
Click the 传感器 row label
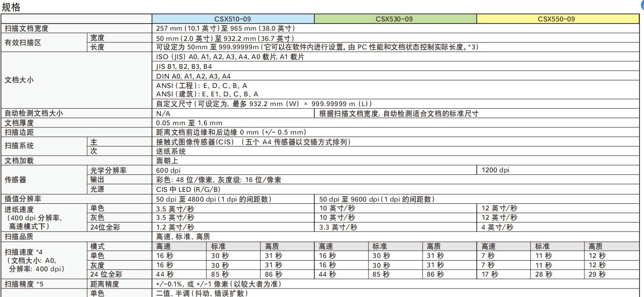[x=16, y=180]
